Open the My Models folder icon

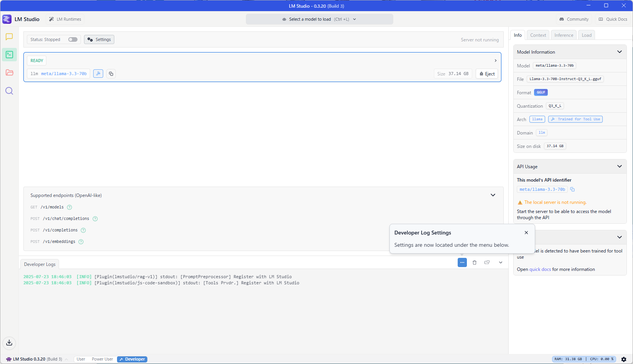(x=9, y=73)
